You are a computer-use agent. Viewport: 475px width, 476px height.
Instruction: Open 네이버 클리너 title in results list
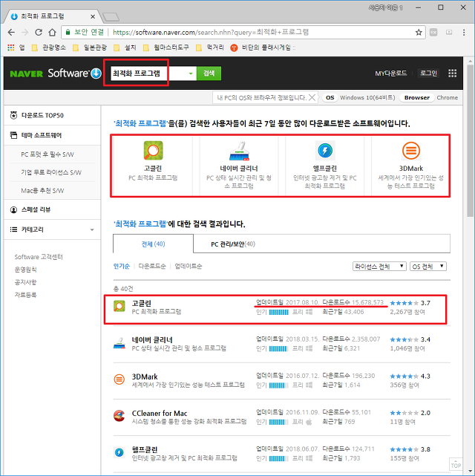point(152,339)
